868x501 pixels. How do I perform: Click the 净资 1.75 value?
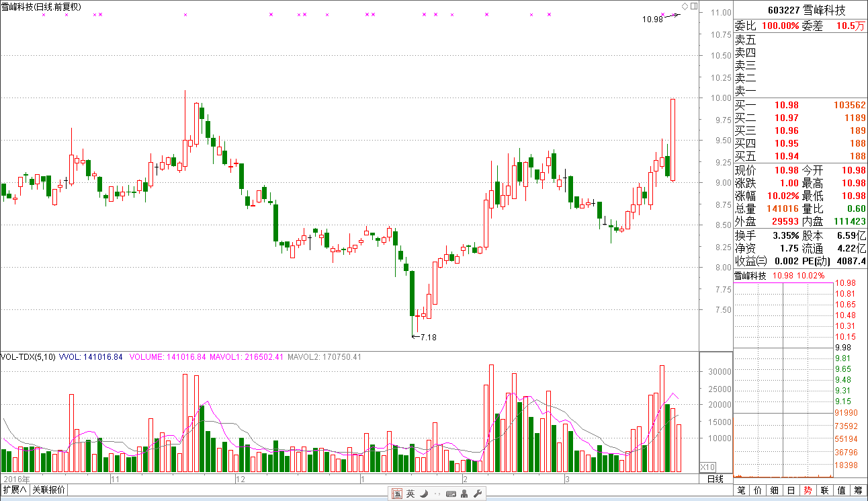[789, 248]
